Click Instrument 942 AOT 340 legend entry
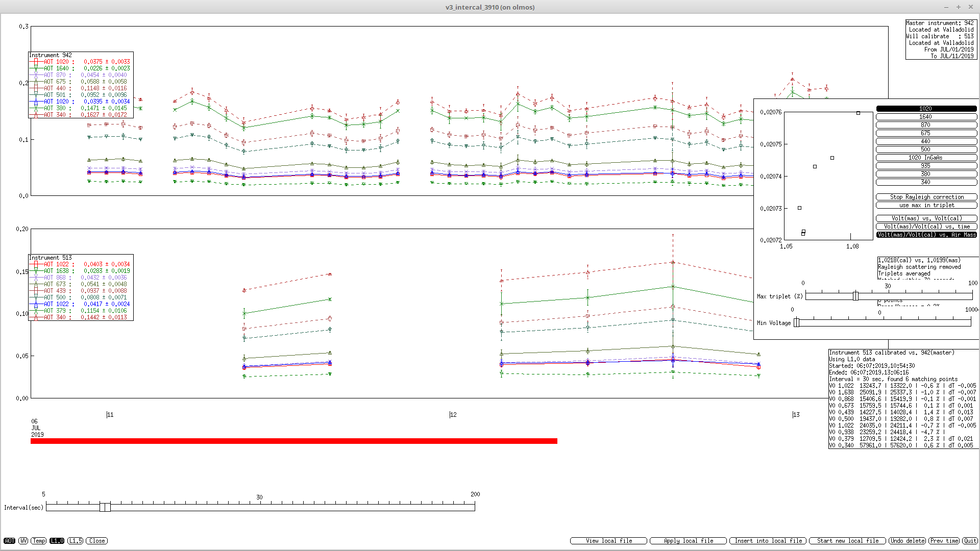980x551 pixels. coord(80,115)
